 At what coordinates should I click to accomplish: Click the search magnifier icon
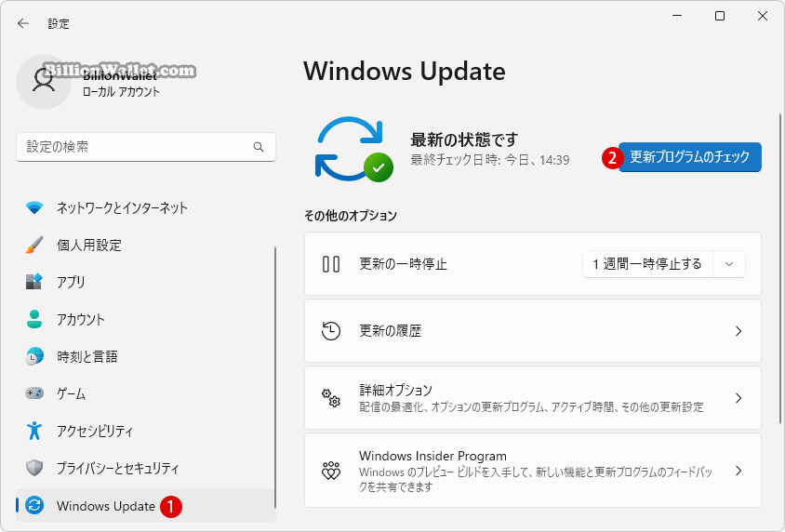point(259,147)
